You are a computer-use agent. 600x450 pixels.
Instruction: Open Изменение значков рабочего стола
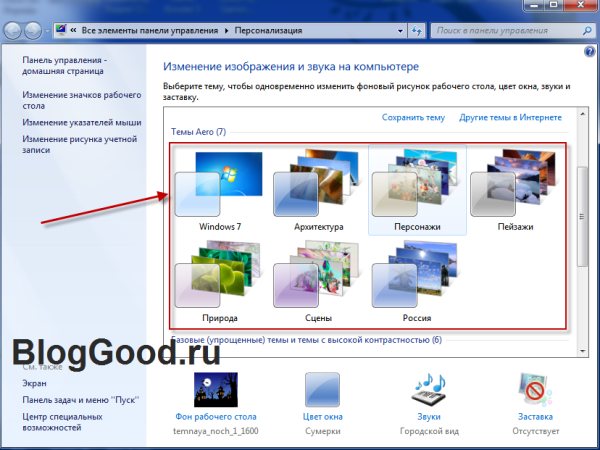pos(82,100)
